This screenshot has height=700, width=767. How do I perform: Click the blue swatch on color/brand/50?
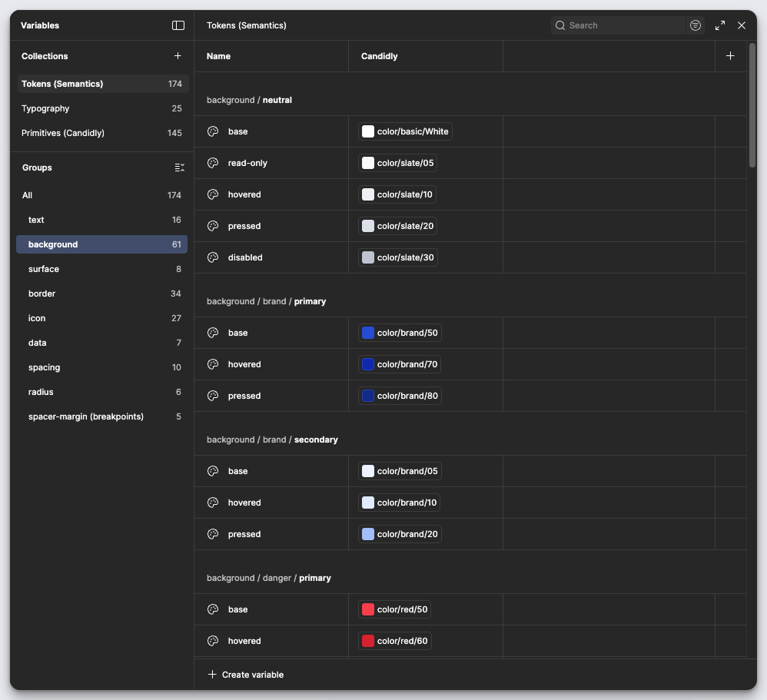point(367,333)
